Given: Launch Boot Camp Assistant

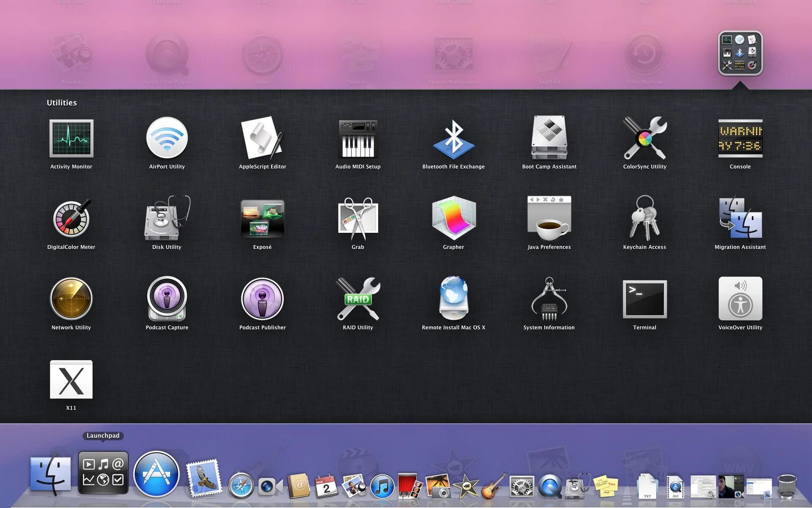Looking at the screenshot, I should pos(549,138).
